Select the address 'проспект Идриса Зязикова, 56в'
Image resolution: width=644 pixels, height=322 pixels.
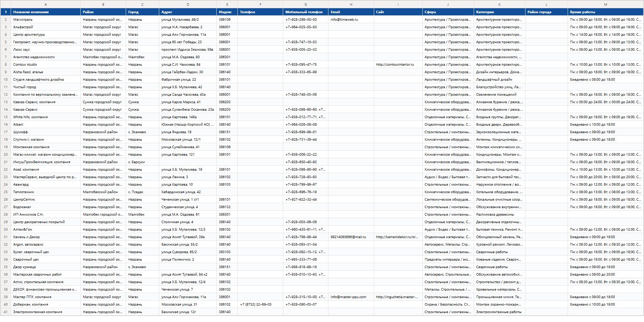pos(188,49)
